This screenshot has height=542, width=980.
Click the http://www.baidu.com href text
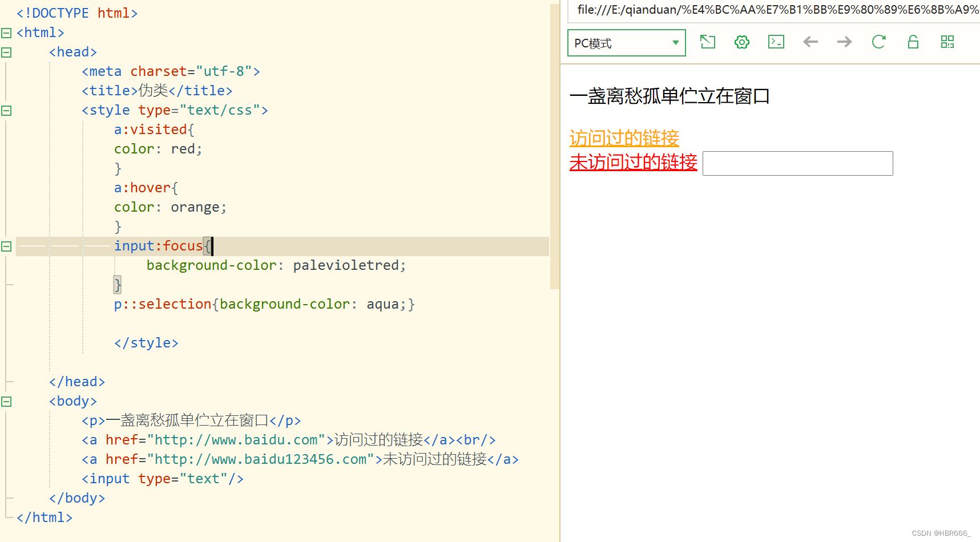tap(236, 440)
